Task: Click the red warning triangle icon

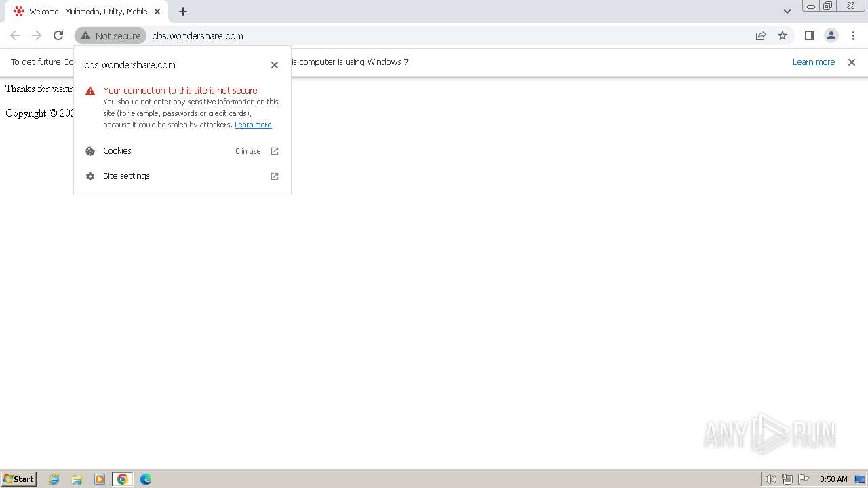Action: click(90, 91)
